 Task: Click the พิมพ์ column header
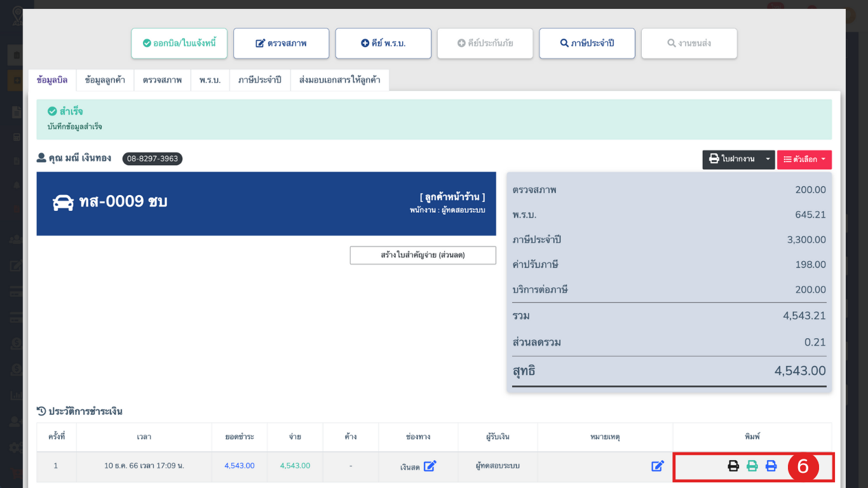click(752, 437)
